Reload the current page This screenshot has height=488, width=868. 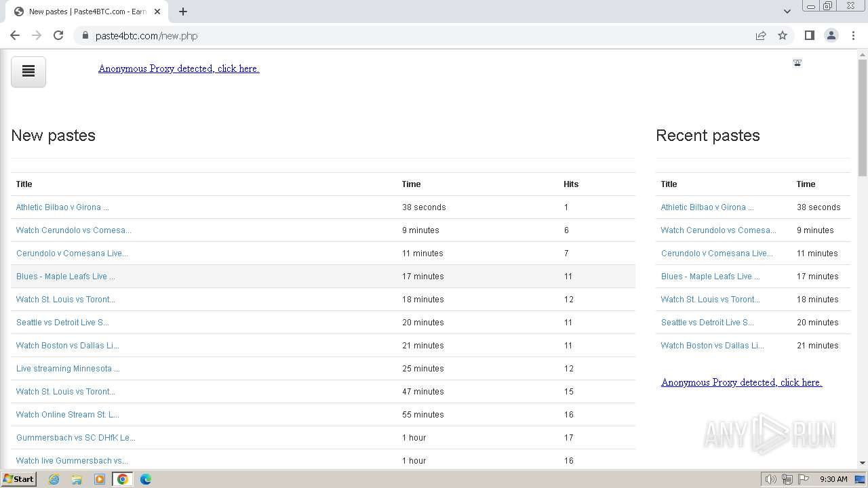[58, 35]
